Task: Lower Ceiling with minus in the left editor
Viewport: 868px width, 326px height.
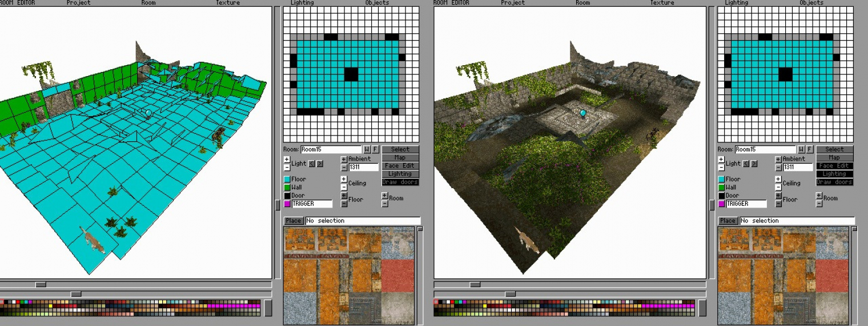Action: [x=344, y=187]
